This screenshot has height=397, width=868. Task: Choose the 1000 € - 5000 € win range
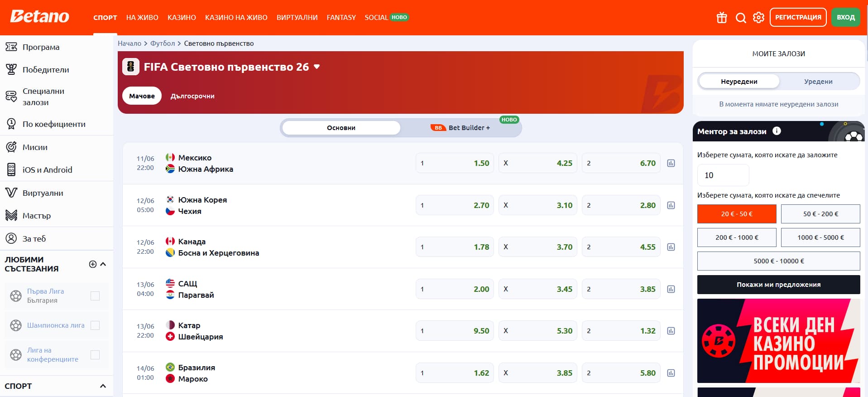820,237
